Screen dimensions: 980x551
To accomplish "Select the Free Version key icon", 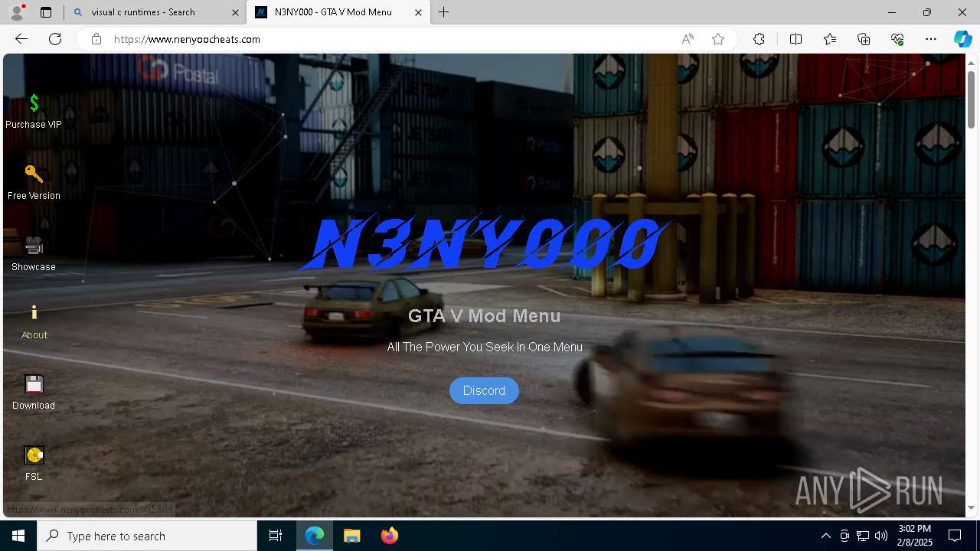I will pyautogui.click(x=34, y=174).
